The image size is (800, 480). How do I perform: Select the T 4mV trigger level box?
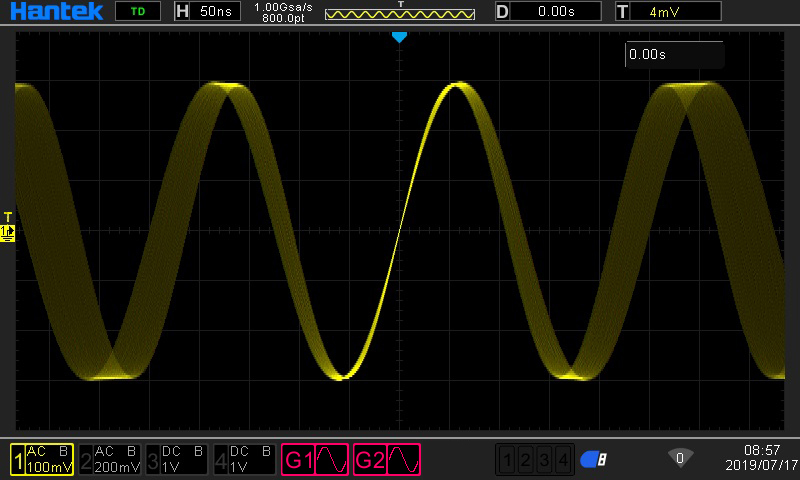click(x=668, y=11)
